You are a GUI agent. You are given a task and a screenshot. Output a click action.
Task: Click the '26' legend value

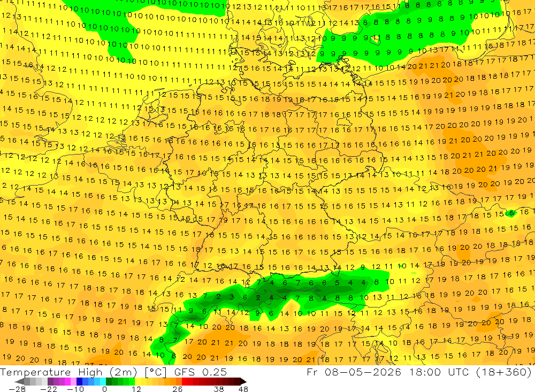tap(178, 389)
